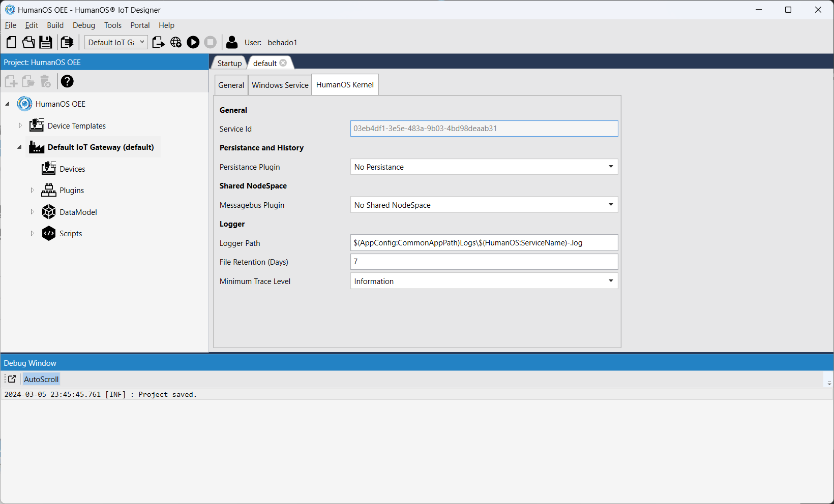Click the Logger Path input field
This screenshot has height=504, width=834.
click(x=484, y=243)
